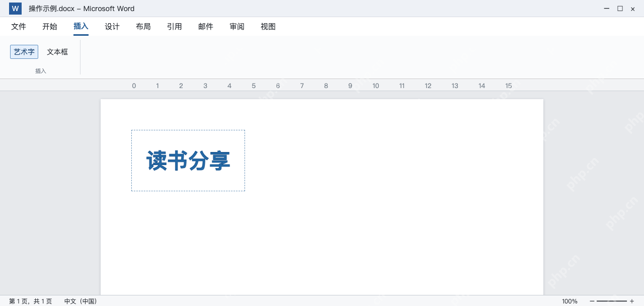Open the 引用 tab
Viewport: 644px width, 306px height.
point(175,27)
